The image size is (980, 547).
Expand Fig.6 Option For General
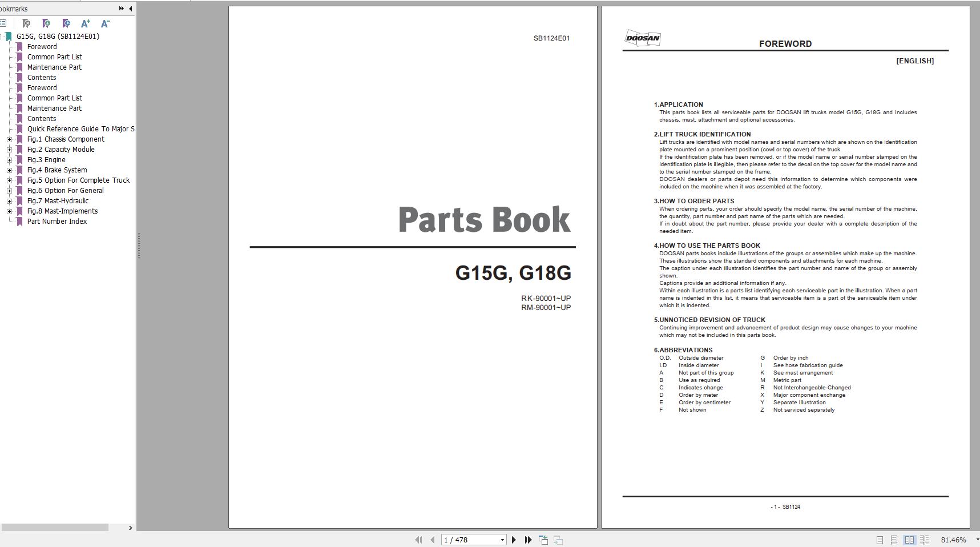click(x=9, y=191)
